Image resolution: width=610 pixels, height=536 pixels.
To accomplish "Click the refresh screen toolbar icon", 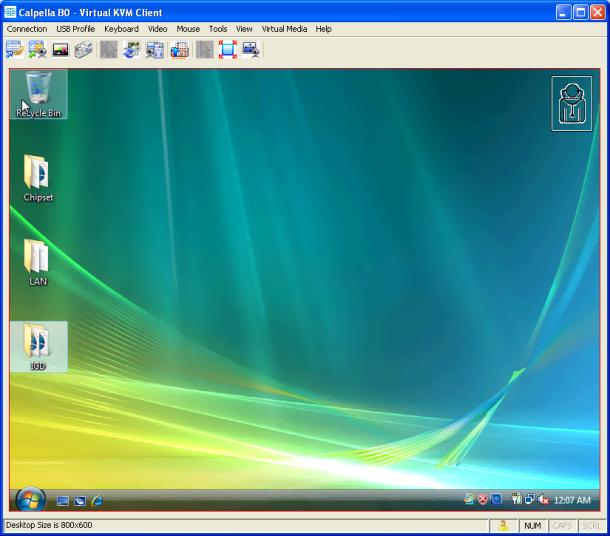I will (131, 50).
